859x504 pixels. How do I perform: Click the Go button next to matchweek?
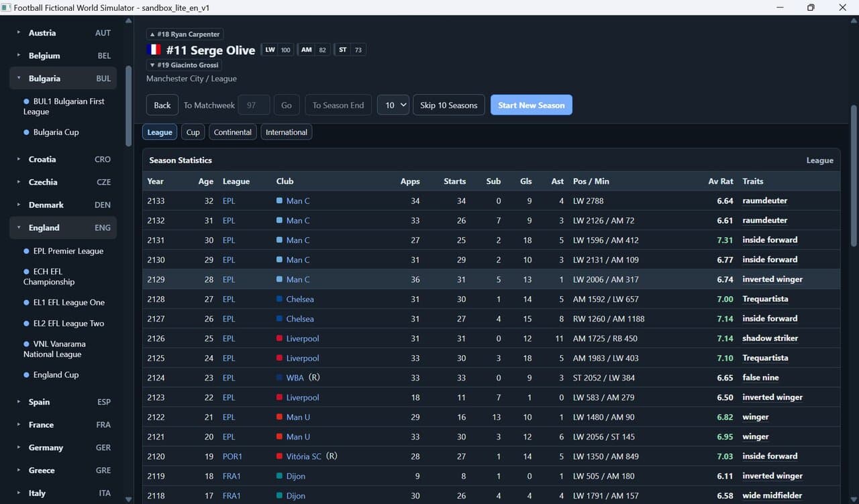(x=287, y=105)
